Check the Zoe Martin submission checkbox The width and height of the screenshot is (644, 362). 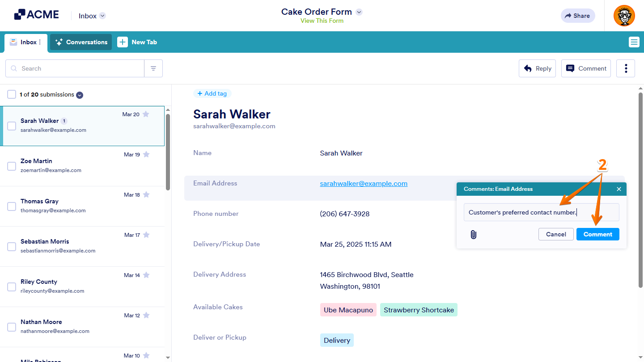coord(11,166)
